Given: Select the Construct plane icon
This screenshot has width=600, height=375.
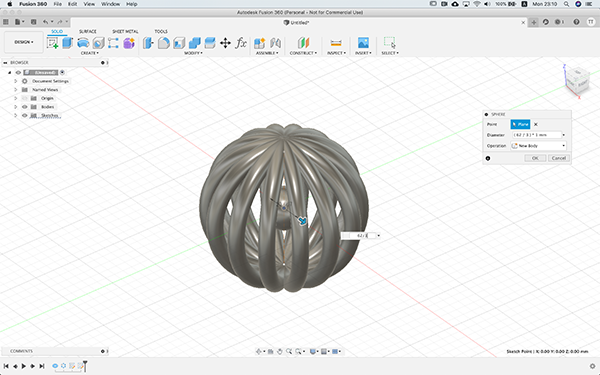Looking at the screenshot, I should (x=303, y=43).
